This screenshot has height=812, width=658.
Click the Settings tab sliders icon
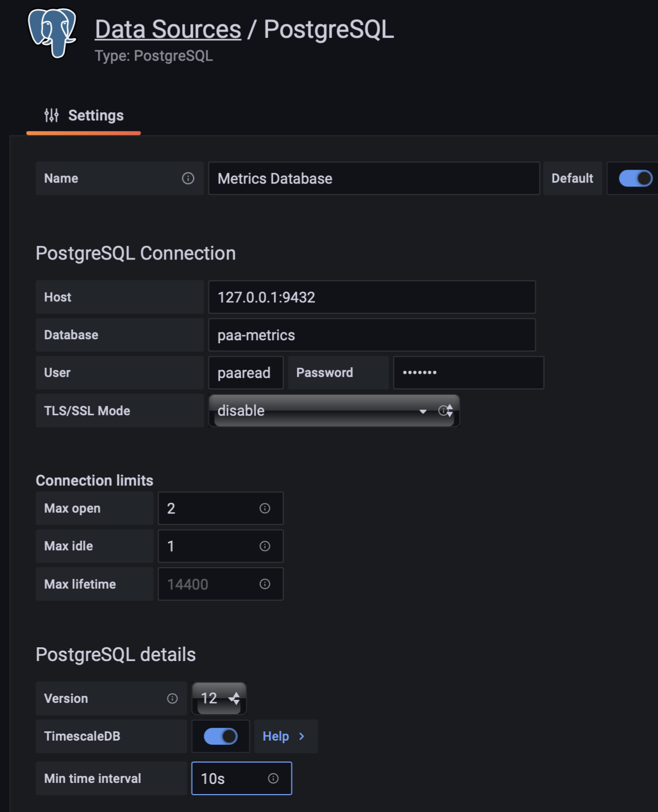coord(51,116)
